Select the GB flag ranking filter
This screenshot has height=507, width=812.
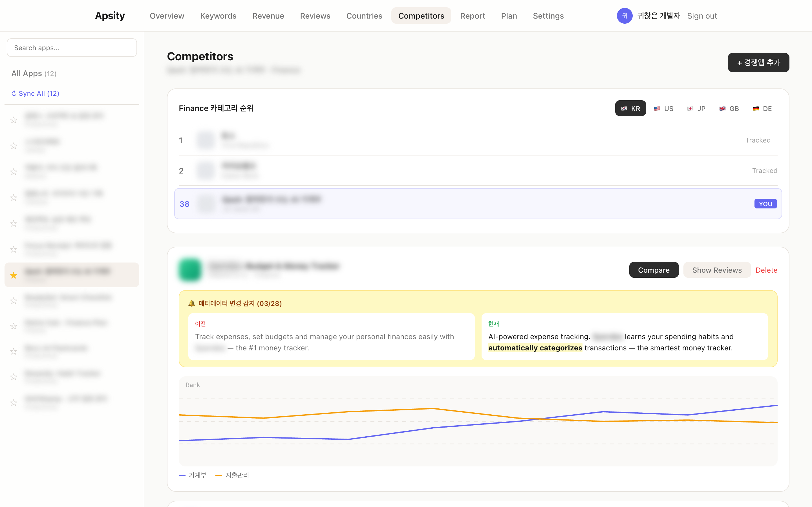coord(729,108)
